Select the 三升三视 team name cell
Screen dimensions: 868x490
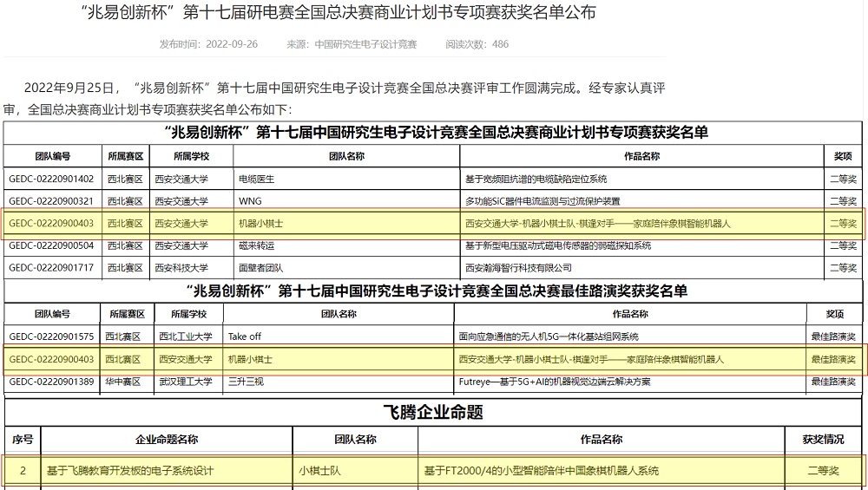point(246,381)
